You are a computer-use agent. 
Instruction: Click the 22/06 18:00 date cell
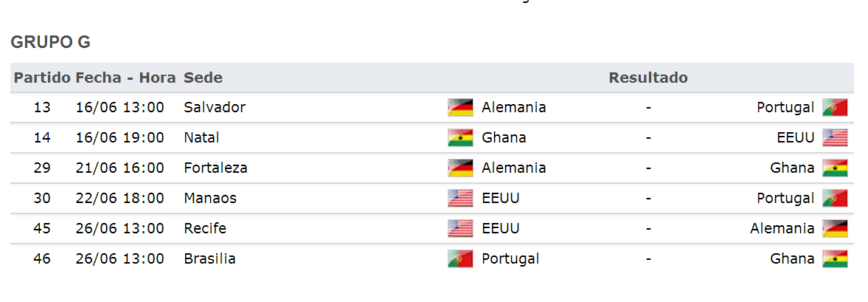point(120,199)
